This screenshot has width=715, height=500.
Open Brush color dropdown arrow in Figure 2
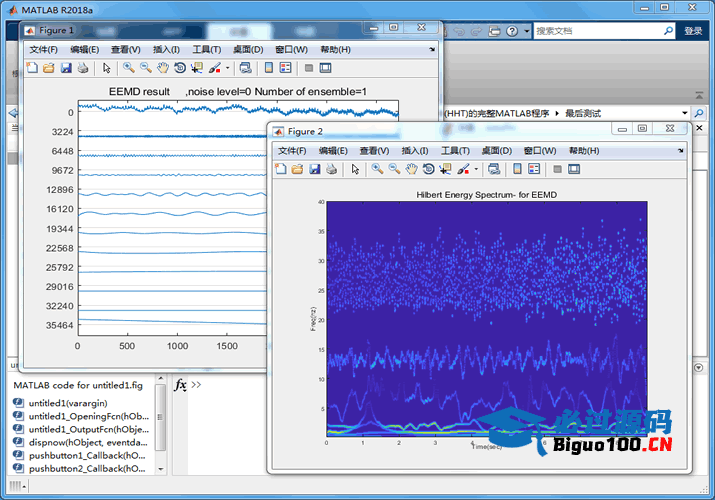(x=476, y=169)
